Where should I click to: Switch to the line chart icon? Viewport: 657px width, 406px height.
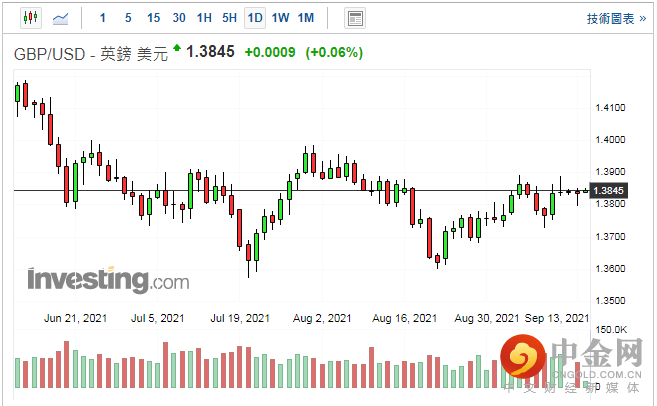tap(60, 18)
